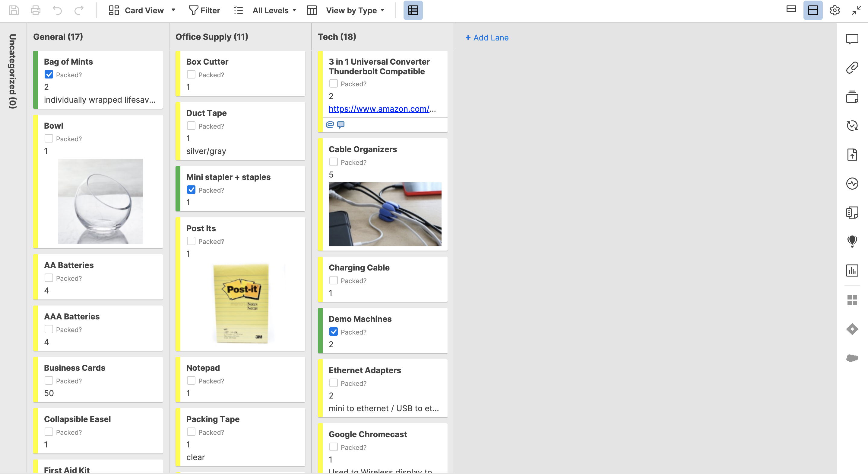Image resolution: width=868 pixels, height=474 pixels.
Task: Open the Google Chromecast card title
Action: click(x=368, y=434)
